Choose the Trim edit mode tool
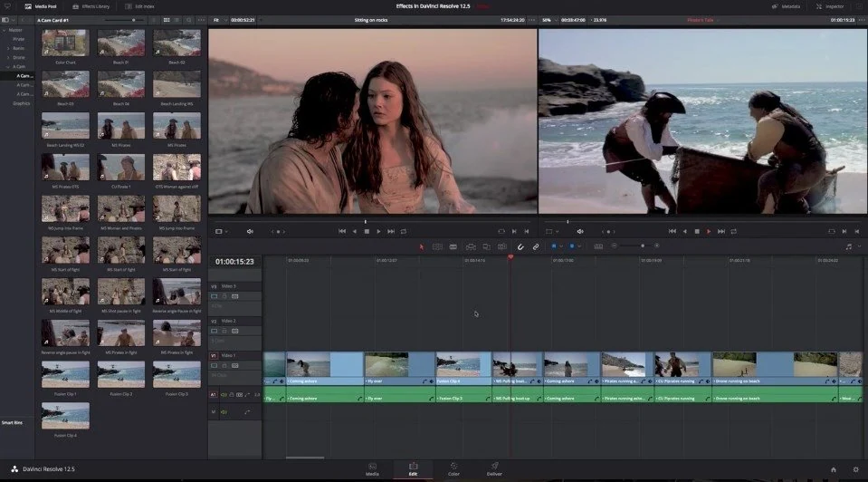 [437, 246]
